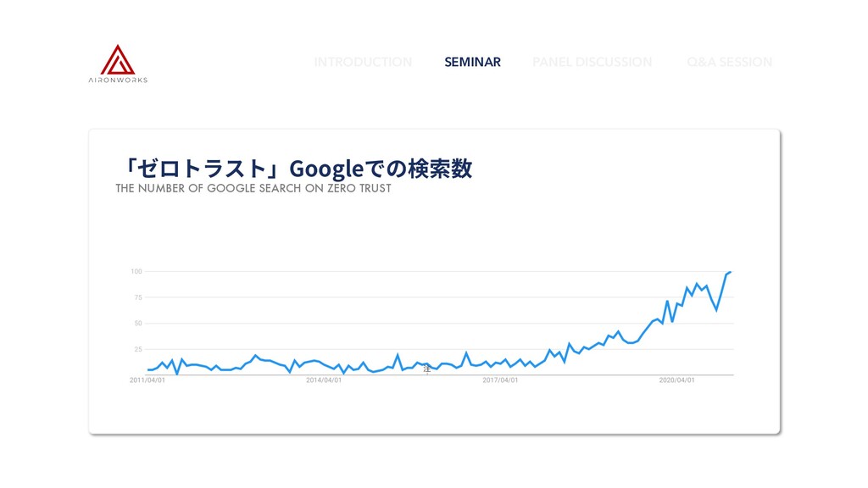Open the Q&A SESSION tab

click(x=730, y=62)
